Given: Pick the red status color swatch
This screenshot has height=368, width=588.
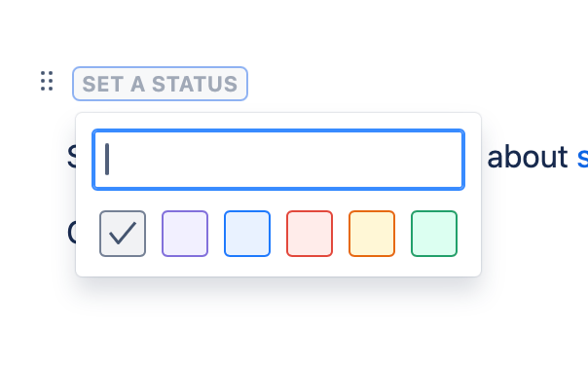Looking at the screenshot, I should (310, 234).
